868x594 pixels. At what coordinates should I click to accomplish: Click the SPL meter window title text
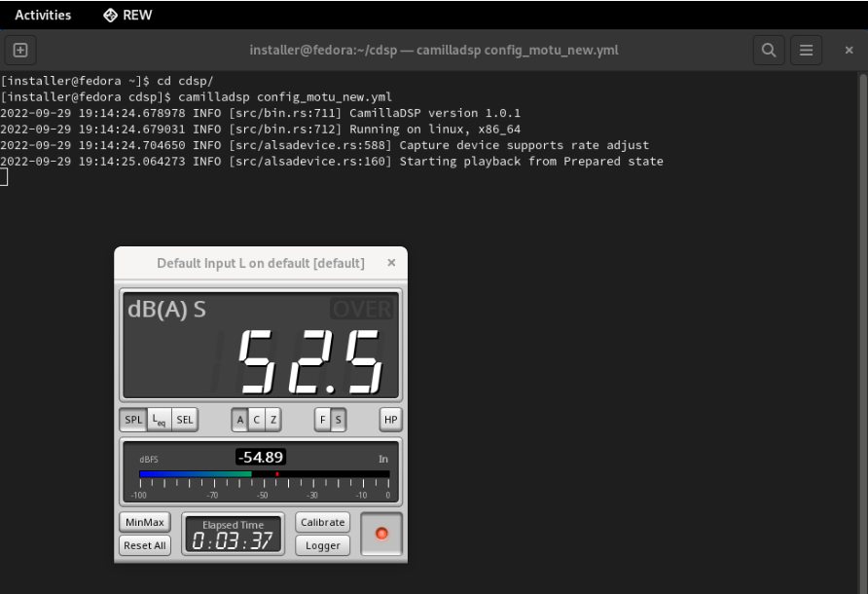[261, 263]
